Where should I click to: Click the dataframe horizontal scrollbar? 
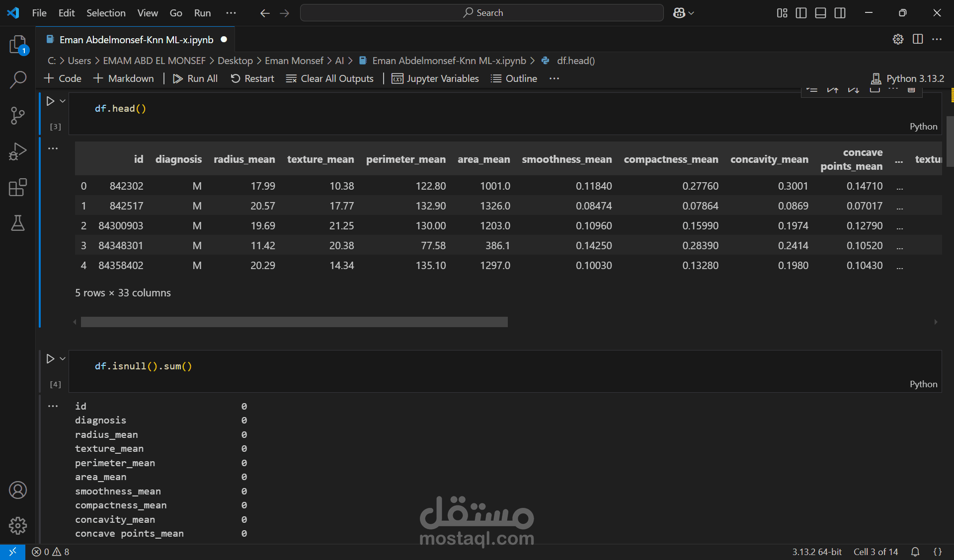294,322
